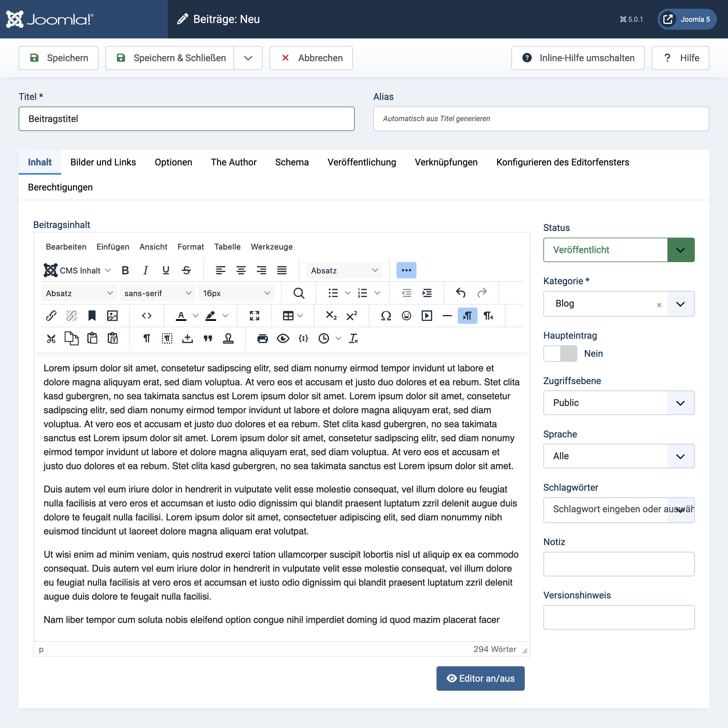Toggle show invisible characters

[x=146, y=338]
